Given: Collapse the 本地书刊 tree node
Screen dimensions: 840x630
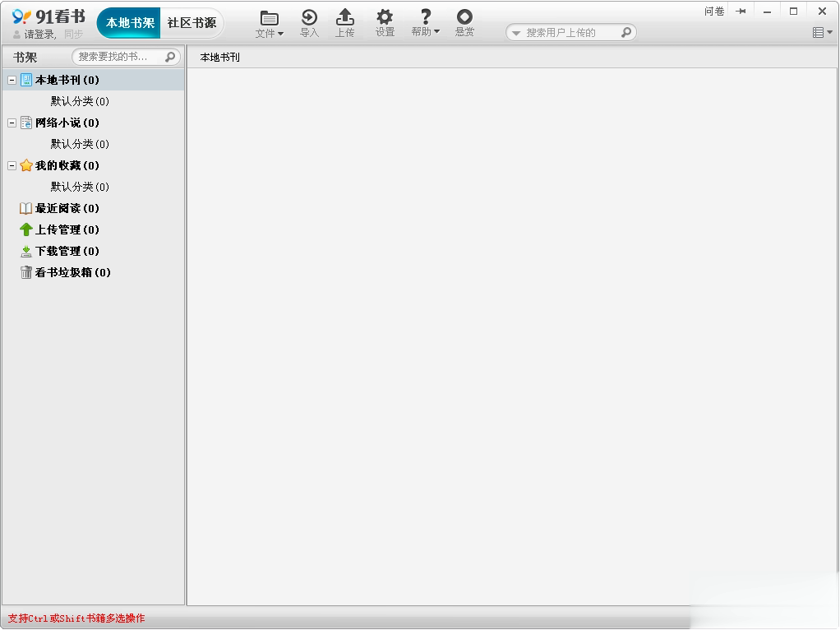Looking at the screenshot, I should point(12,80).
